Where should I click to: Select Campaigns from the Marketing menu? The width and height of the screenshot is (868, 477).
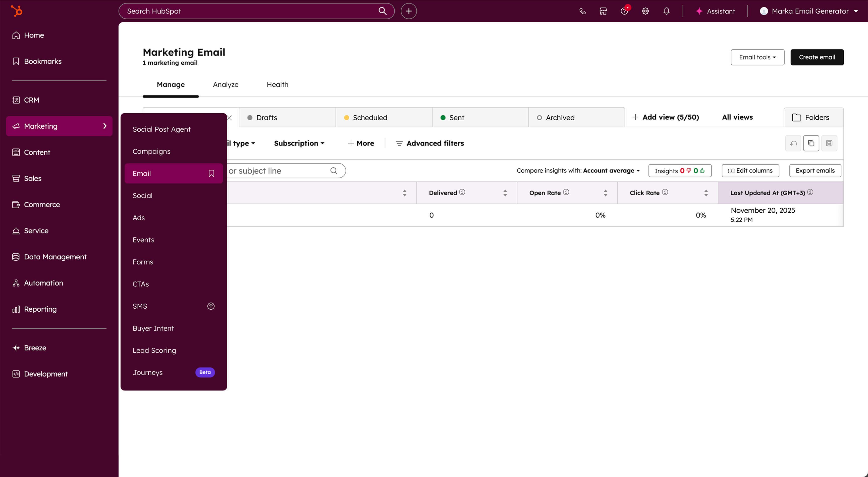(151, 151)
